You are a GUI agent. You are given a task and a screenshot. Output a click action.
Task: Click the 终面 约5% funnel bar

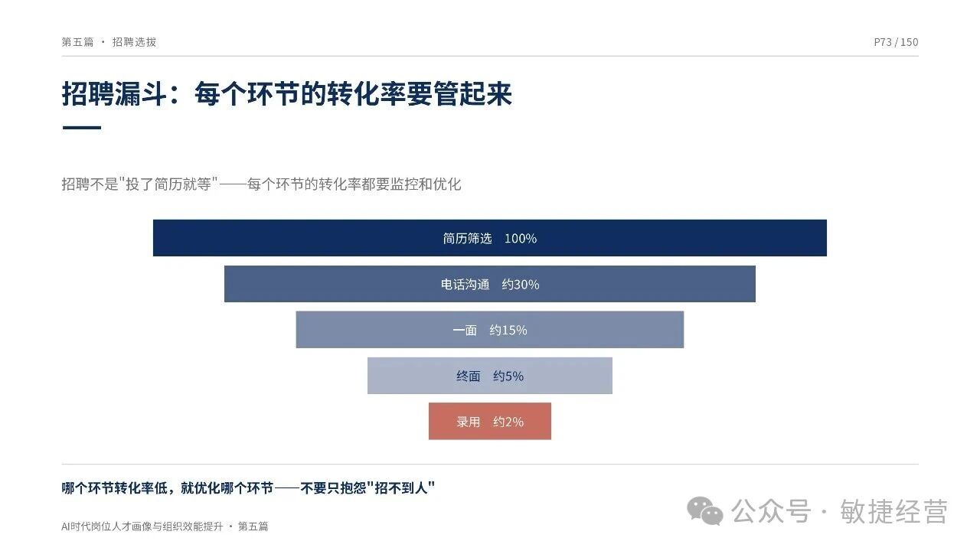(490, 376)
